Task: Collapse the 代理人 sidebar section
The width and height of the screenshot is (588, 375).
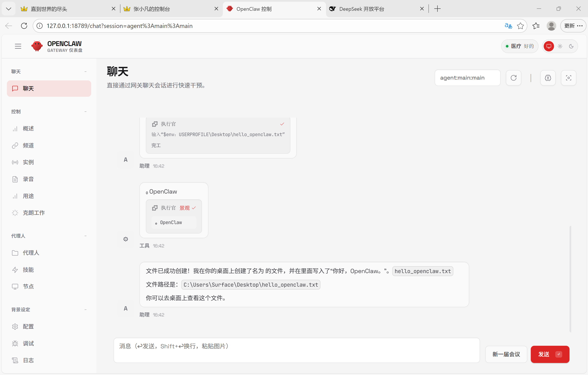Action: tap(85, 236)
